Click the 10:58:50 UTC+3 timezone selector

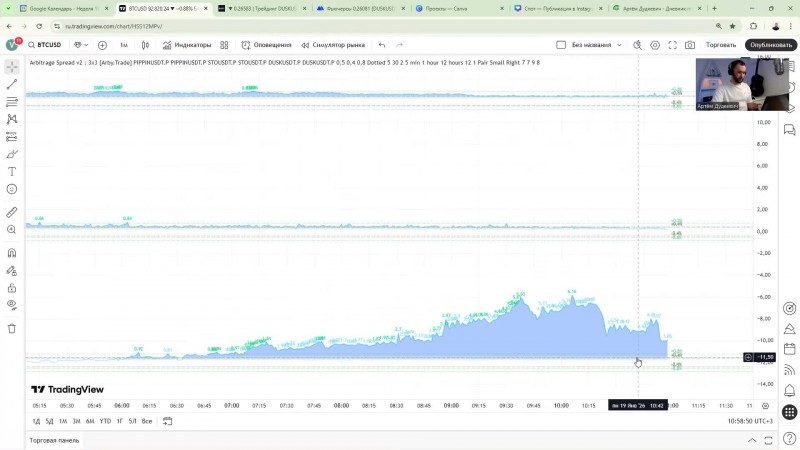750,421
